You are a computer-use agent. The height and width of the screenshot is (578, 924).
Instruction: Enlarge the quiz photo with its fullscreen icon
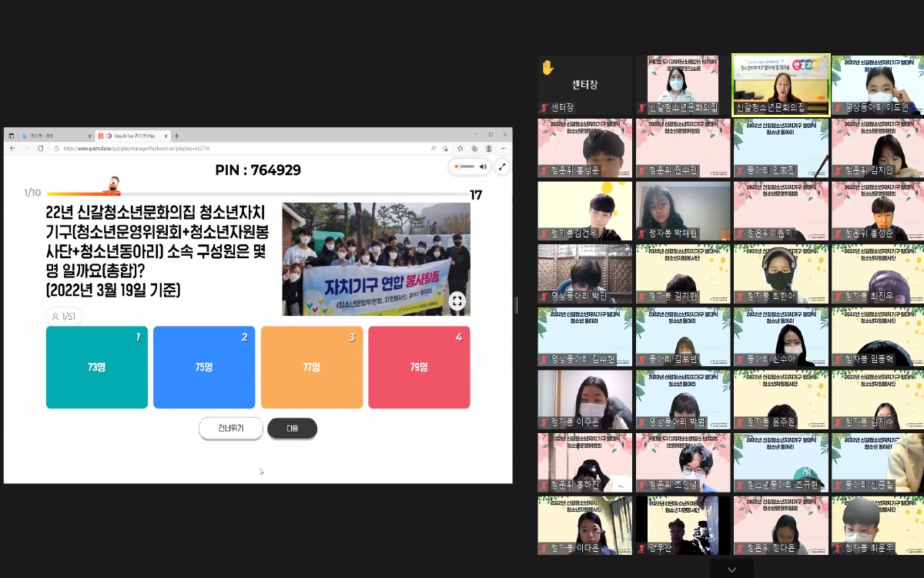pos(457,301)
